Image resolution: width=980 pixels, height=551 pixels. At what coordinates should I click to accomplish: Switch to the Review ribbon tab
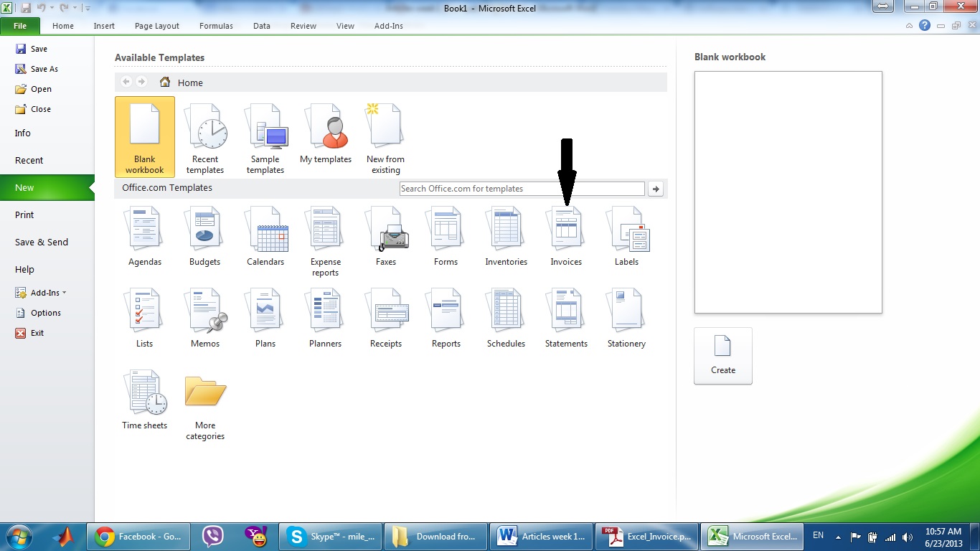click(x=303, y=26)
